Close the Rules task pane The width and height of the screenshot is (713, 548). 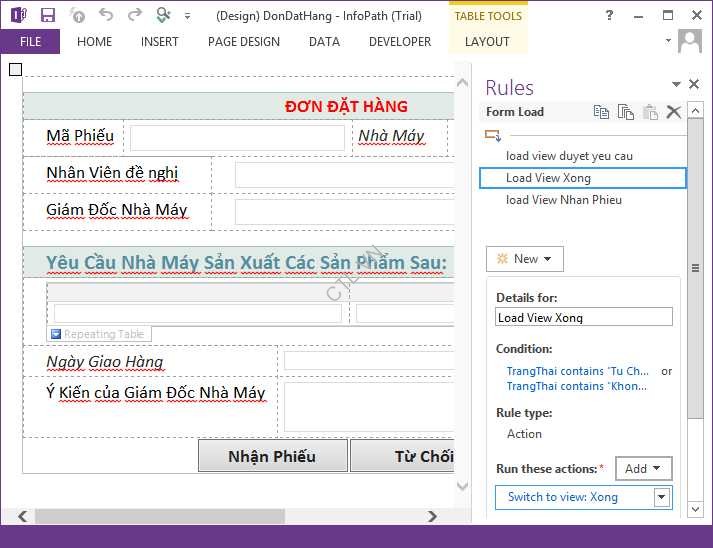click(x=694, y=85)
